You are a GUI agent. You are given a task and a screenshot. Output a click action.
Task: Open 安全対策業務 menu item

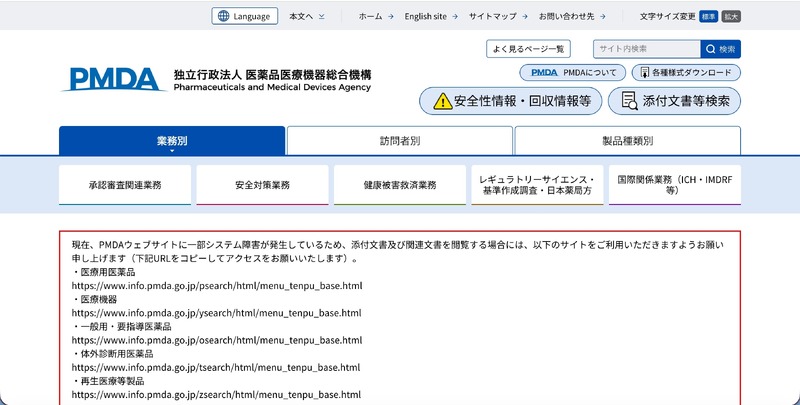262,185
